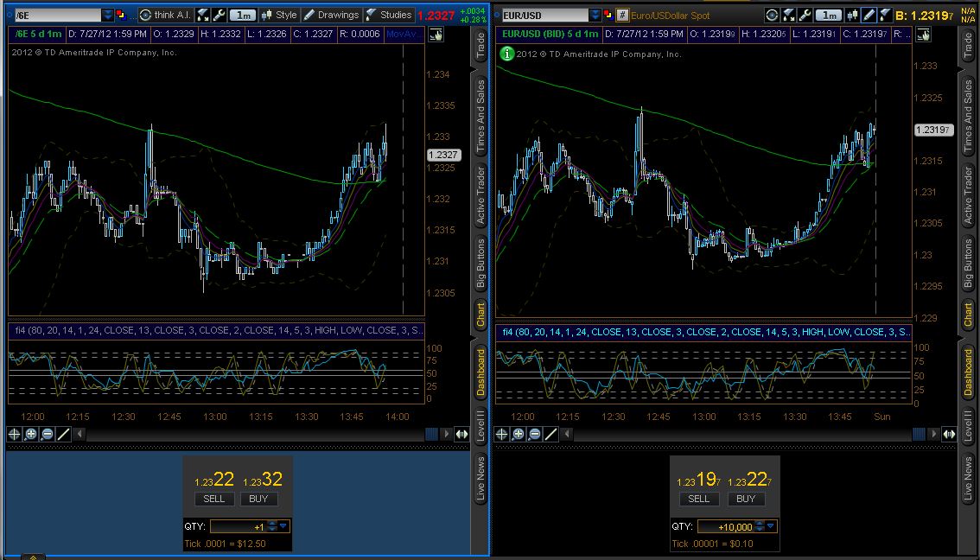Zoom in on EUR/USD chart
This screenshot has width=980, height=560.
[x=519, y=434]
